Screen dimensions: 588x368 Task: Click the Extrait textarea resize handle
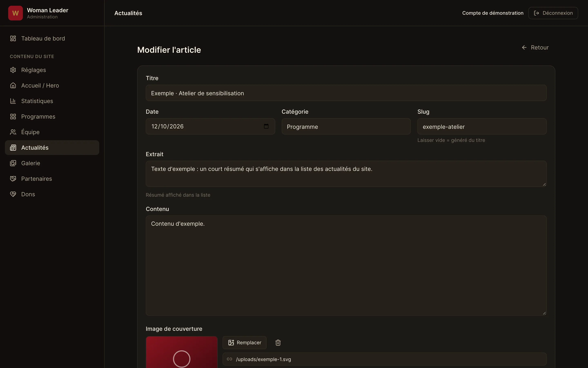tap(544, 184)
